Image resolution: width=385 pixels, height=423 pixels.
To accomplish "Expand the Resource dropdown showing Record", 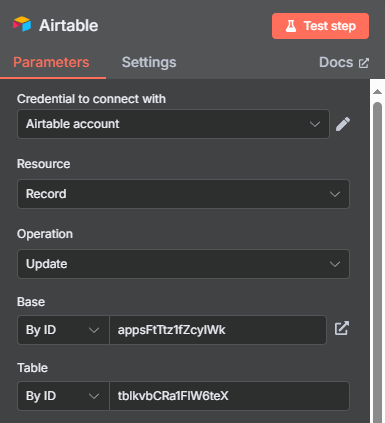I will coord(183,194).
